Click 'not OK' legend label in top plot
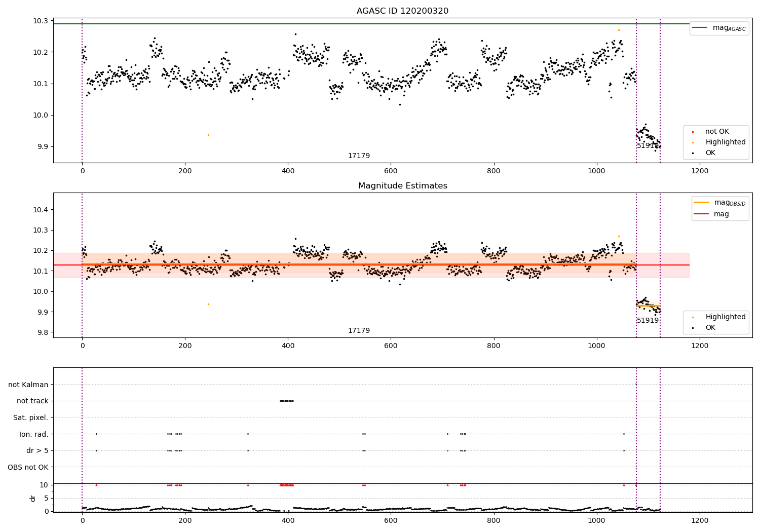This screenshot has height=532, width=760. point(717,132)
